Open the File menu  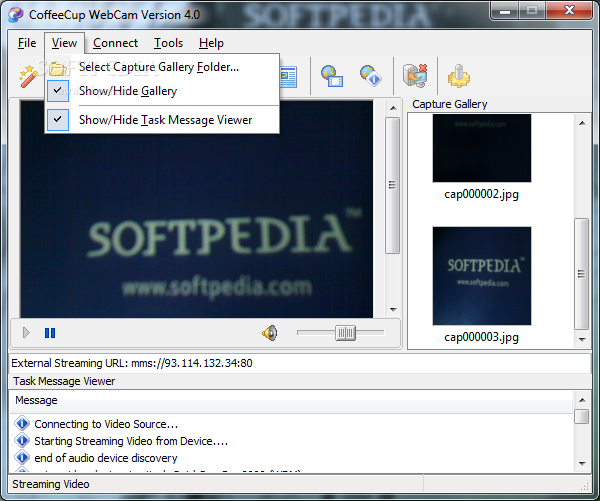click(x=27, y=43)
